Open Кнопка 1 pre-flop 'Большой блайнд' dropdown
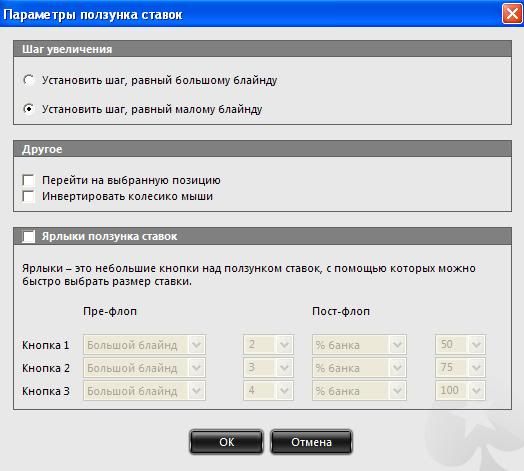The width and height of the screenshot is (524, 471). tap(144, 345)
